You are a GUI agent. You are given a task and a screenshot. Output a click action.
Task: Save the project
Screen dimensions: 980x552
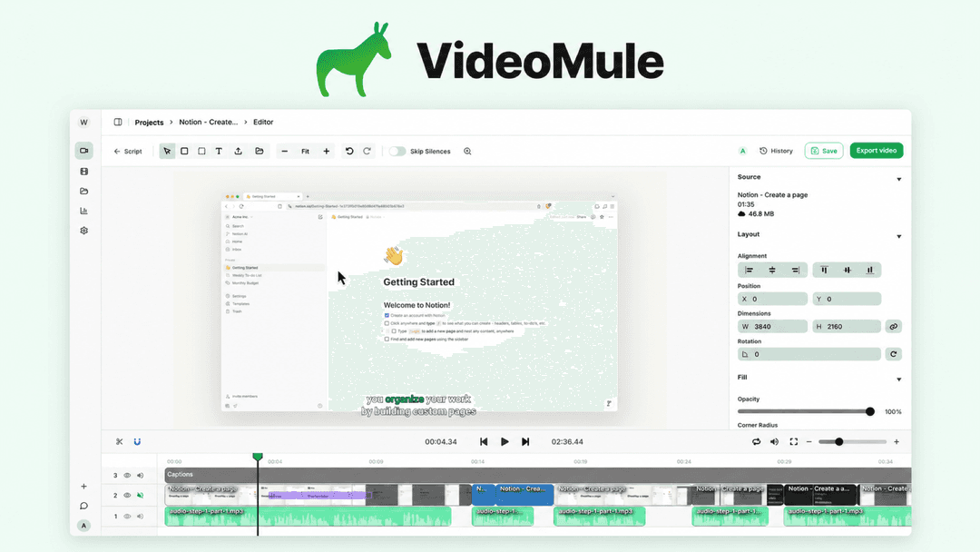point(824,151)
